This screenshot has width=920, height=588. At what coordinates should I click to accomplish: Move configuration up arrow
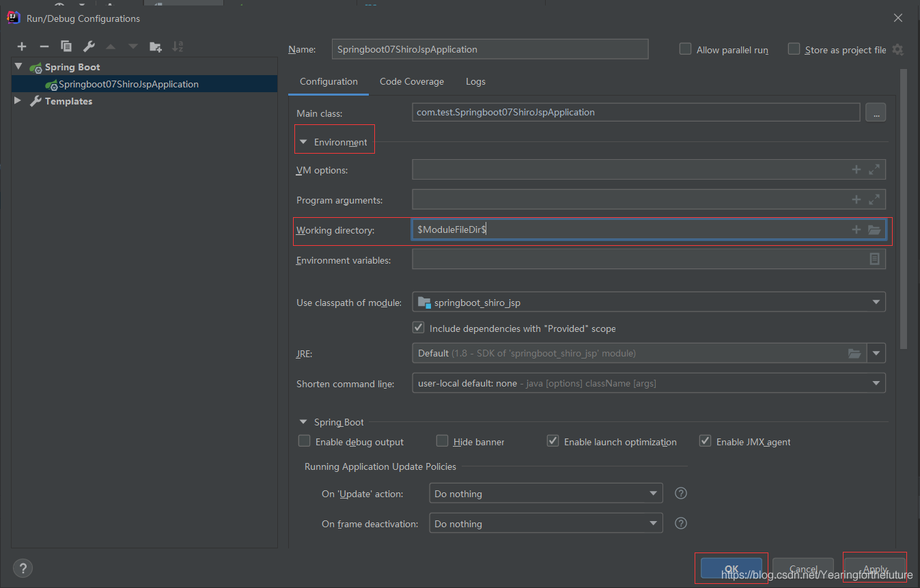(x=111, y=46)
